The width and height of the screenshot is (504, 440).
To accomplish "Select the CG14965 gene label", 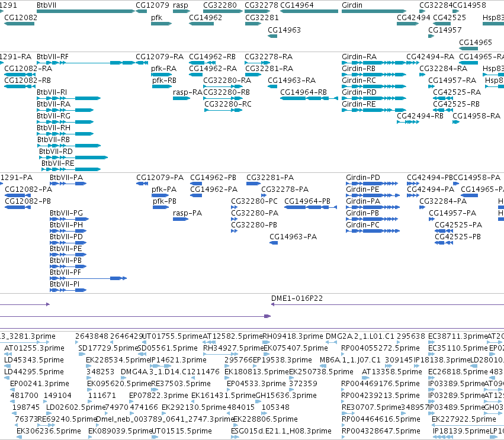I will click(x=476, y=43).
